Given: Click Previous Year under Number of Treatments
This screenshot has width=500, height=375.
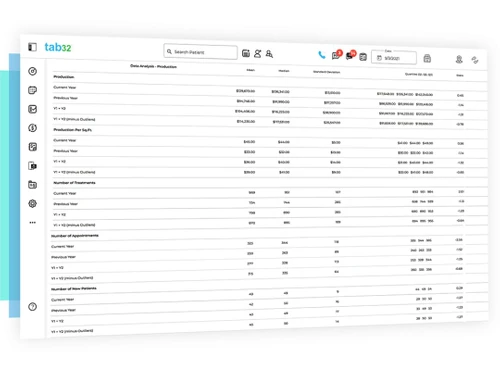Looking at the screenshot, I should click(x=65, y=204).
